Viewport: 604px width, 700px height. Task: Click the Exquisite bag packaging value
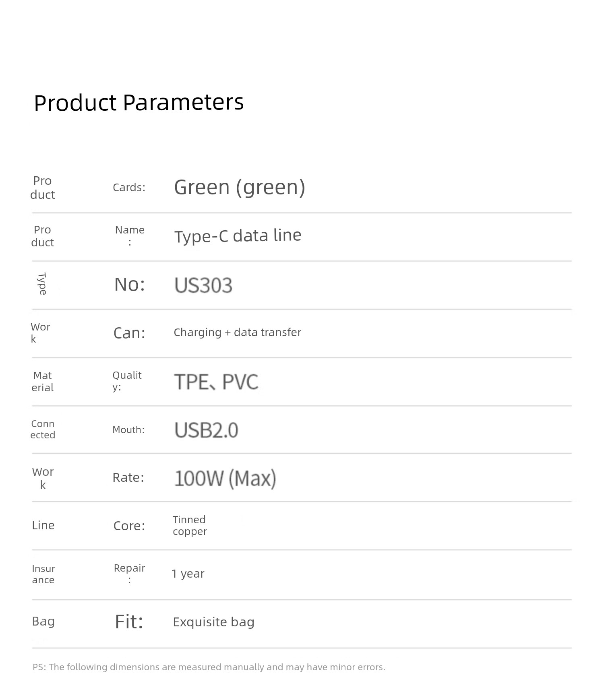point(213,622)
